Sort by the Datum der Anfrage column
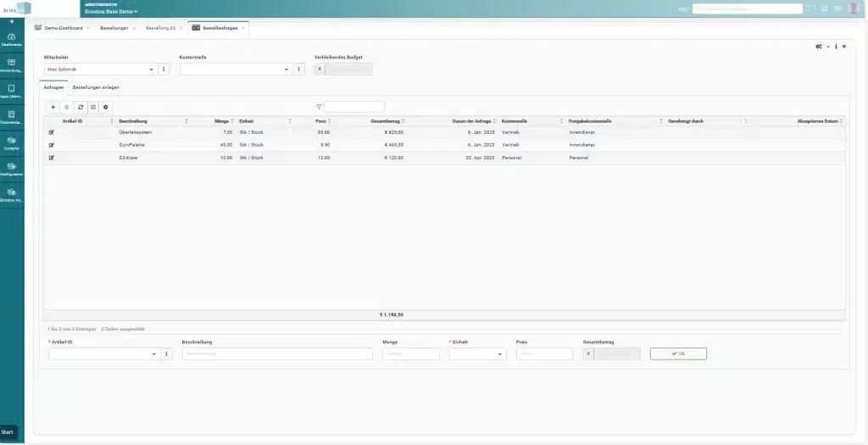Viewport: 868px width, 445px height. [472, 121]
